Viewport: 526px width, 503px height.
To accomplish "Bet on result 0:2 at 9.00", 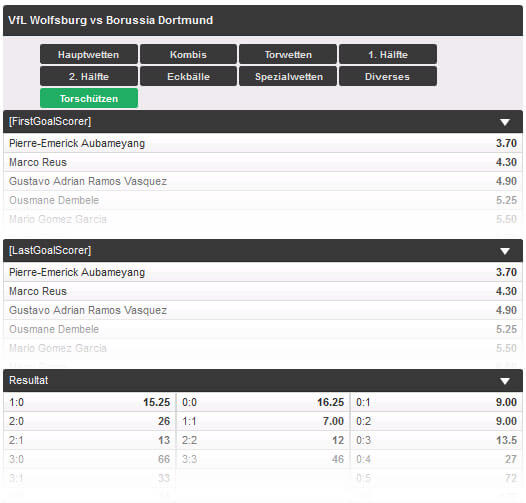I will point(436,421).
